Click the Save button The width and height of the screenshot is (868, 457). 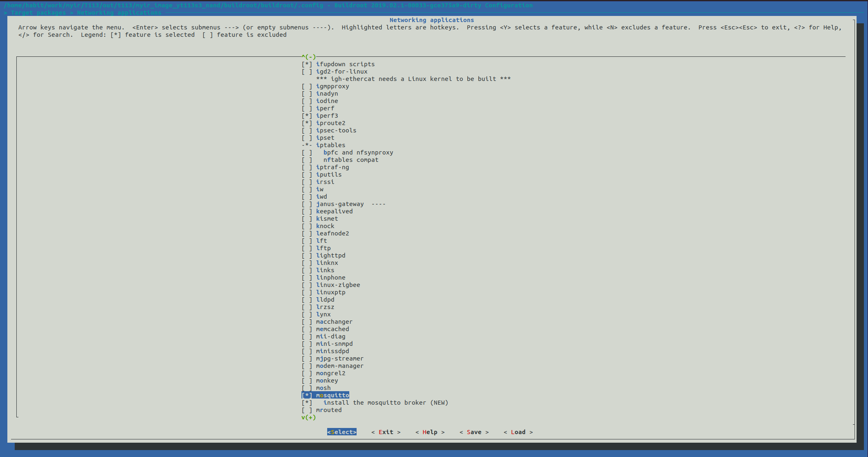(474, 432)
